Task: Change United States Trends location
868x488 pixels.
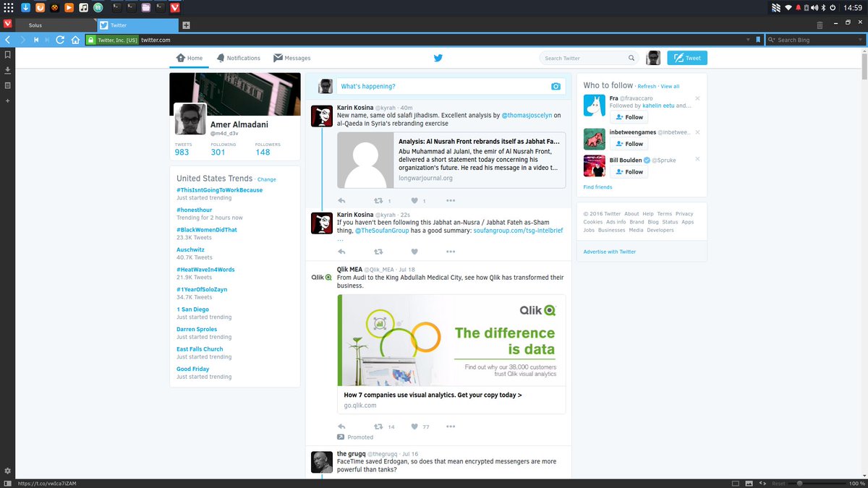Action: coord(266,179)
